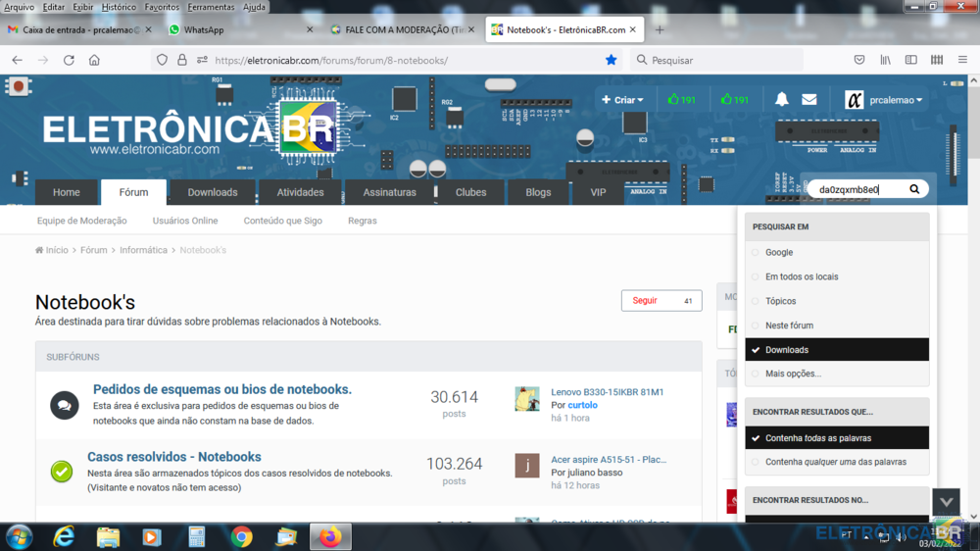Click the Firefox Pesquisar search box
Image resolution: width=980 pixels, height=551 pixels.
coord(716,60)
